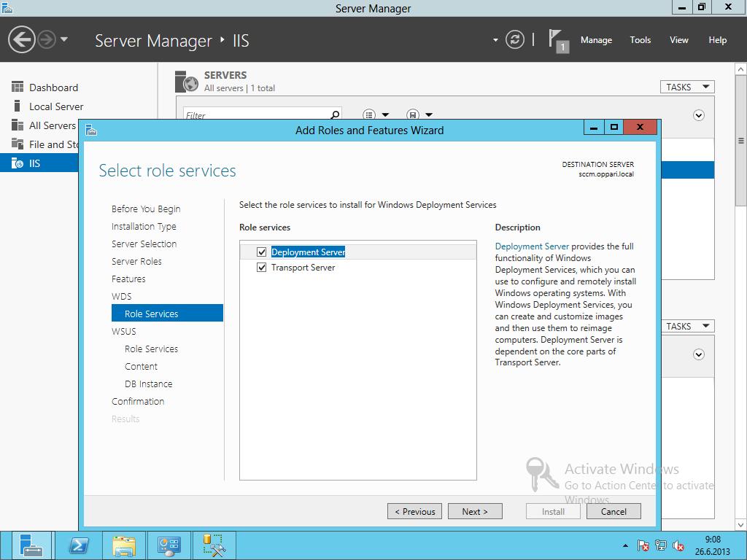Go to the Content wizard step
Screen dimensions: 747x560
[141, 367]
